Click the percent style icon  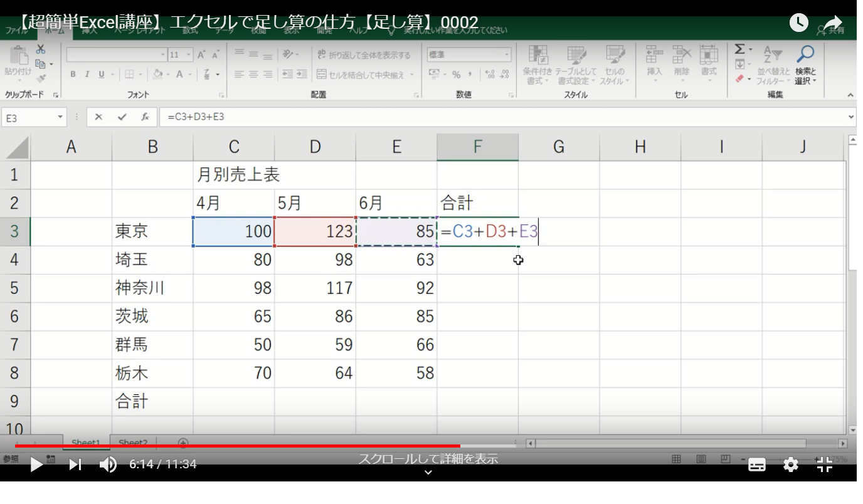click(456, 75)
